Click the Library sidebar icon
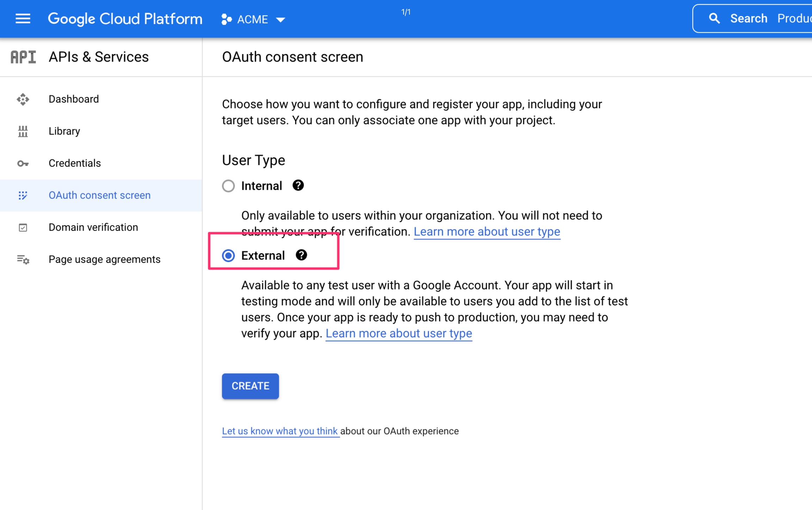This screenshot has width=812, height=510. [x=23, y=131]
